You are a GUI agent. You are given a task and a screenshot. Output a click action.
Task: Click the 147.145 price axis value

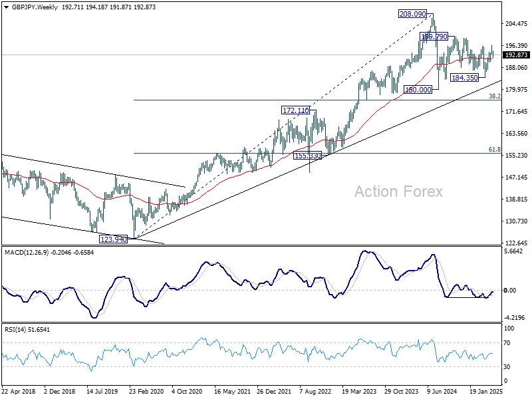point(517,177)
